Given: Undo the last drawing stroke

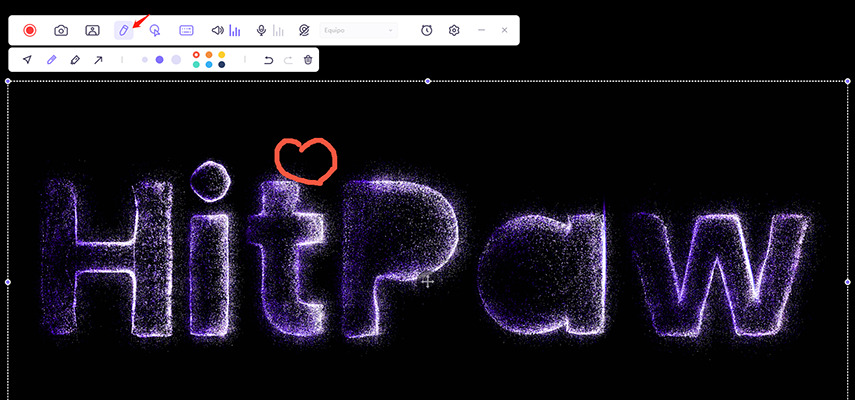Looking at the screenshot, I should point(268,60).
